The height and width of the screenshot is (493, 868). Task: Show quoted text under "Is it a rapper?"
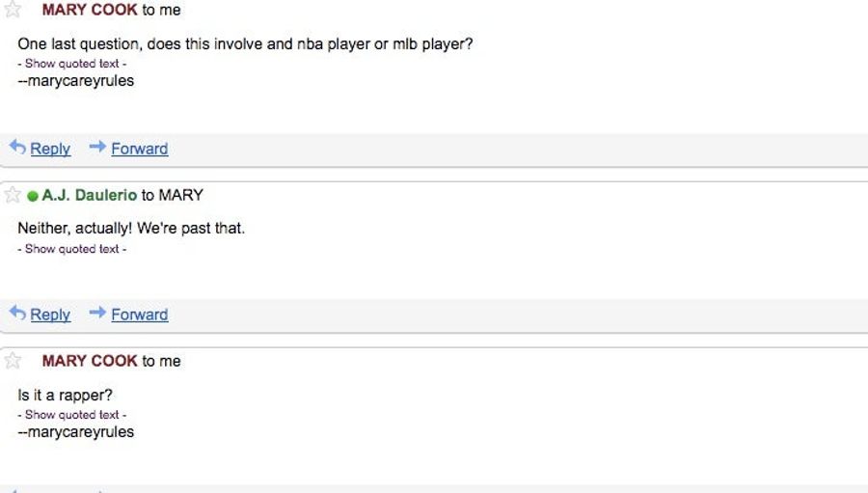pyautogui.click(x=72, y=414)
